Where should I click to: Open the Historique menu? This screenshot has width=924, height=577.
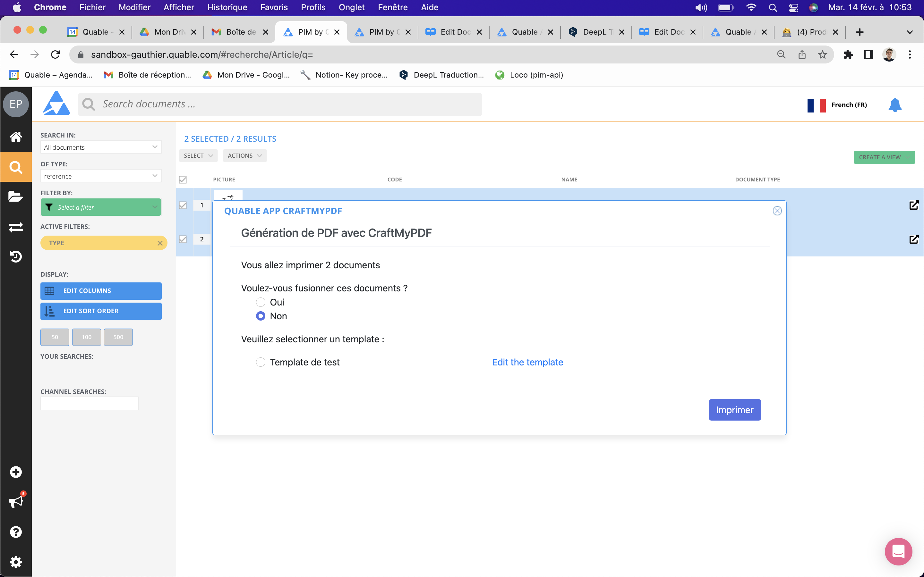[x=227, y=7]
